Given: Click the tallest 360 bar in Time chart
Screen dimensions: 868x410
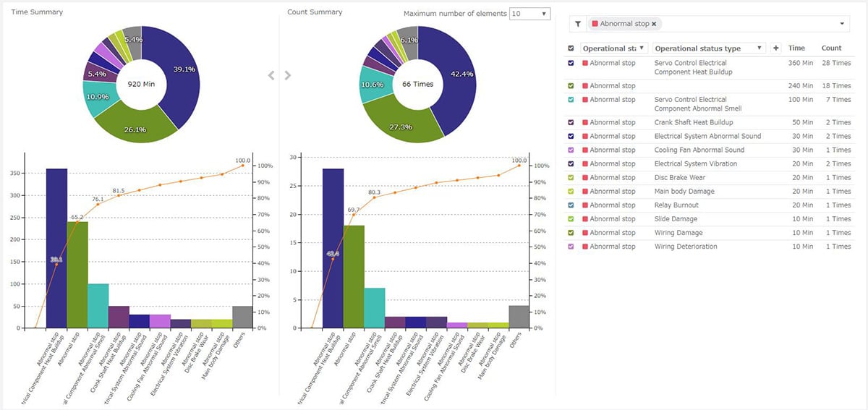Looking at the screenshot, I should coord(56,248).
